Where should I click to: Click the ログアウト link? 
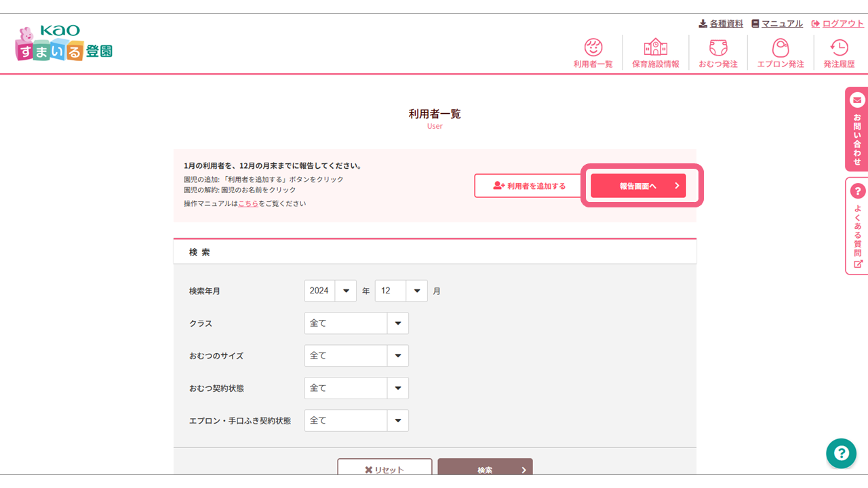[x=837, y=24]
